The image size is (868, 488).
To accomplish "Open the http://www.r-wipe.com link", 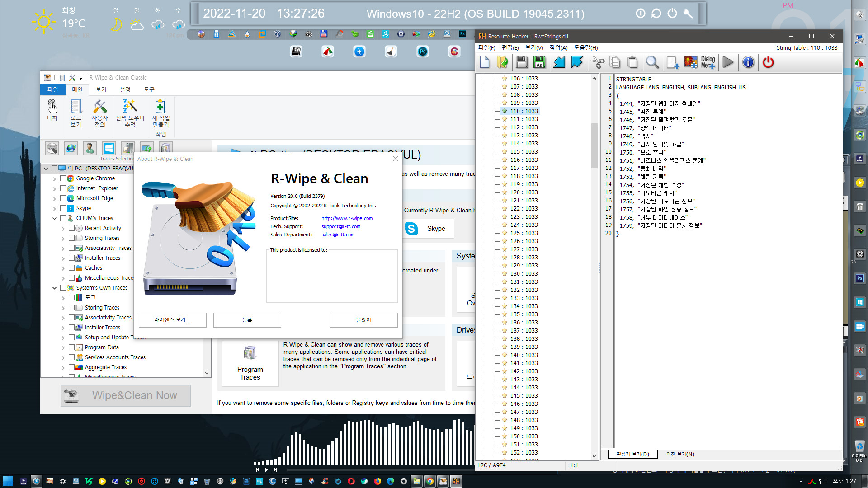I will pyautogui.click(x=347, y=218).
